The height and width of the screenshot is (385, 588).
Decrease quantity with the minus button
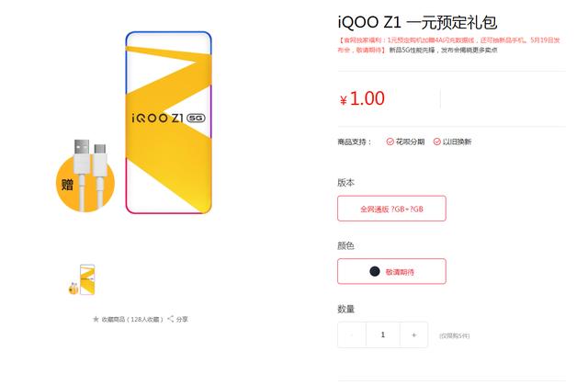click(352, 334)
